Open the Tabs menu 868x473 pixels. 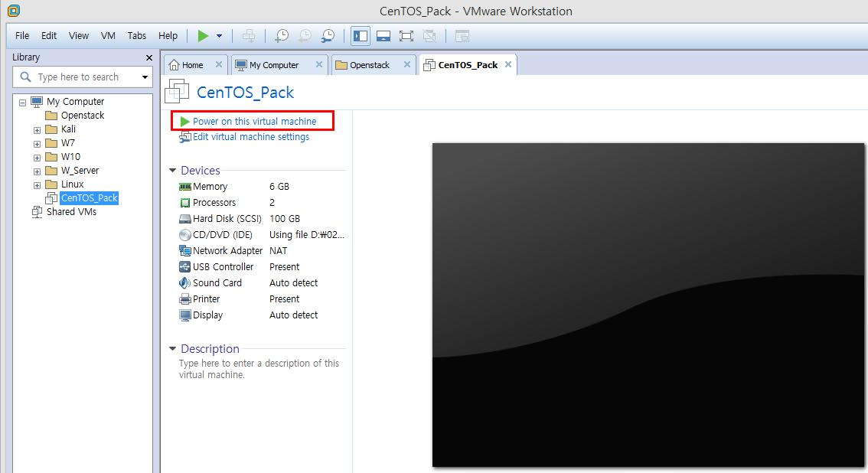point(137,35)
